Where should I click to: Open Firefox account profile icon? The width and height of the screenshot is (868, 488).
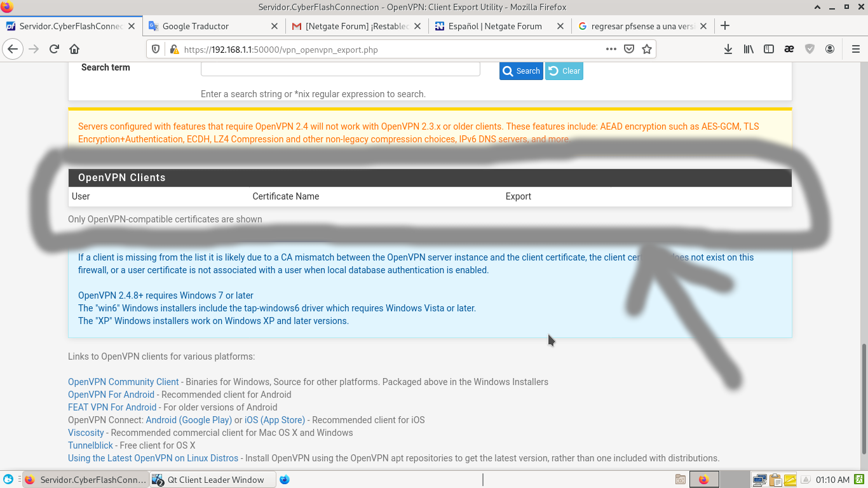[830, 49]
